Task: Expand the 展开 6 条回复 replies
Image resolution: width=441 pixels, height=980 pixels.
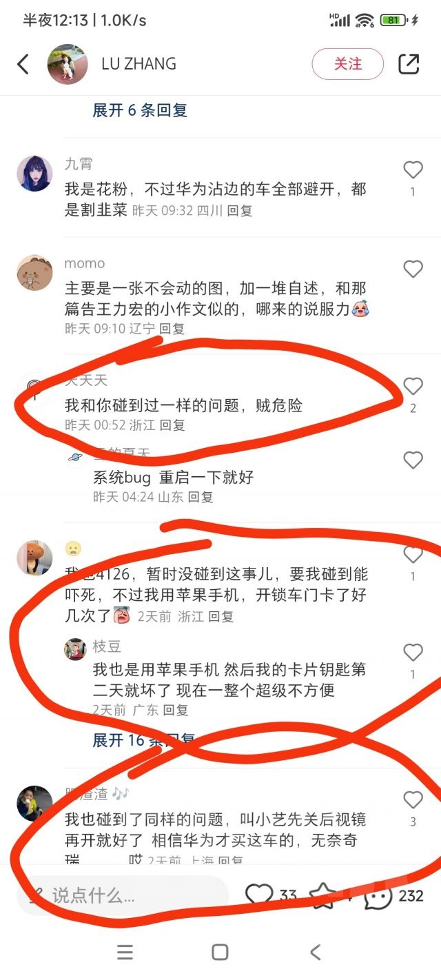Action: tap(140, 110)
